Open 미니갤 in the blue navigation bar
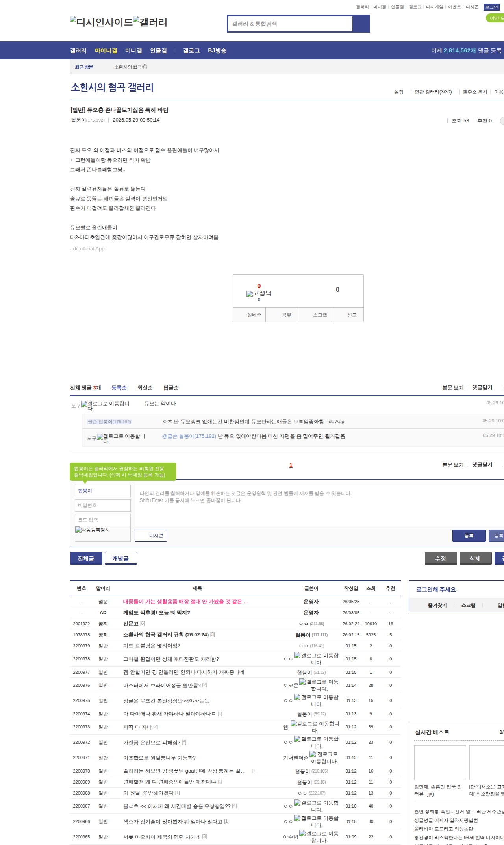This screenshot has height=845, width=504. point(133,50)
